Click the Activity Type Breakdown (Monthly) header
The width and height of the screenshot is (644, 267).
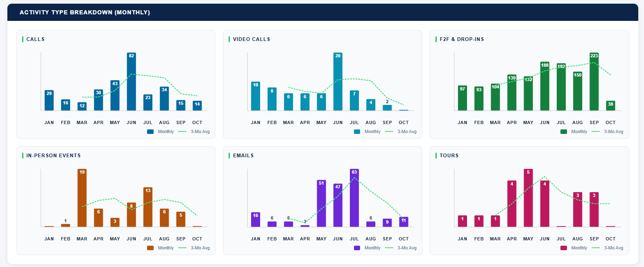85,12
